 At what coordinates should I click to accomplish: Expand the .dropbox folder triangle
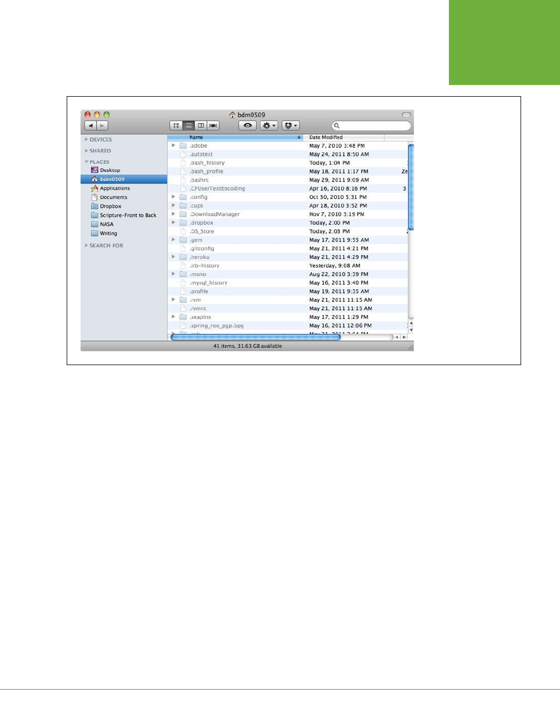click(173, 223)
